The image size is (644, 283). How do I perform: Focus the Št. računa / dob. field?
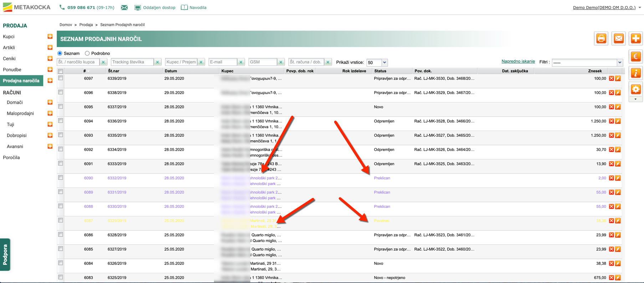click(306, 62)
